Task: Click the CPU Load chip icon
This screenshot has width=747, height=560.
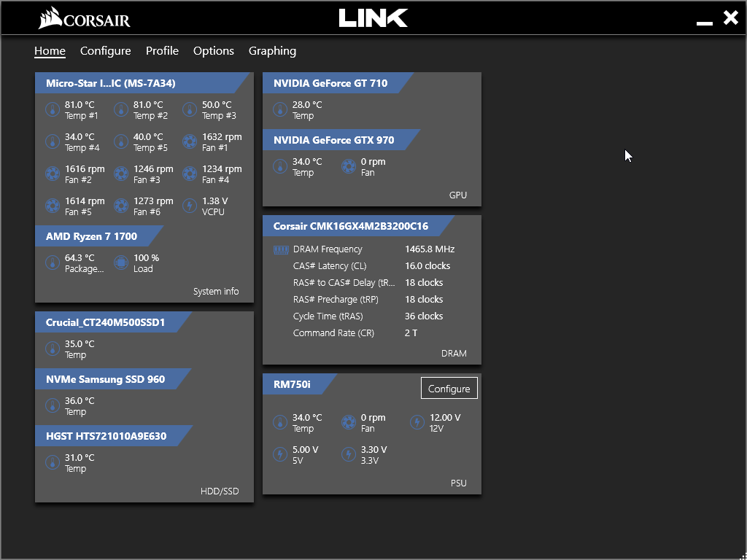Action: 120,262
